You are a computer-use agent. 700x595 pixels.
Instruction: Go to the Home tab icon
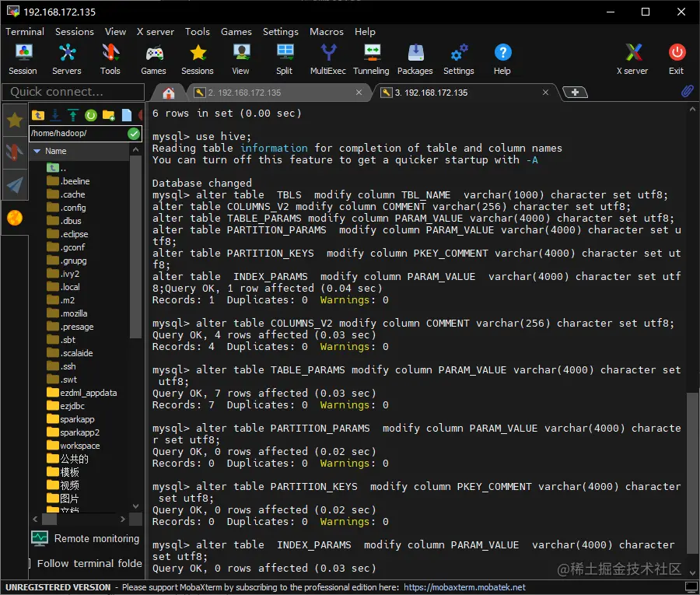pos(168,93)
